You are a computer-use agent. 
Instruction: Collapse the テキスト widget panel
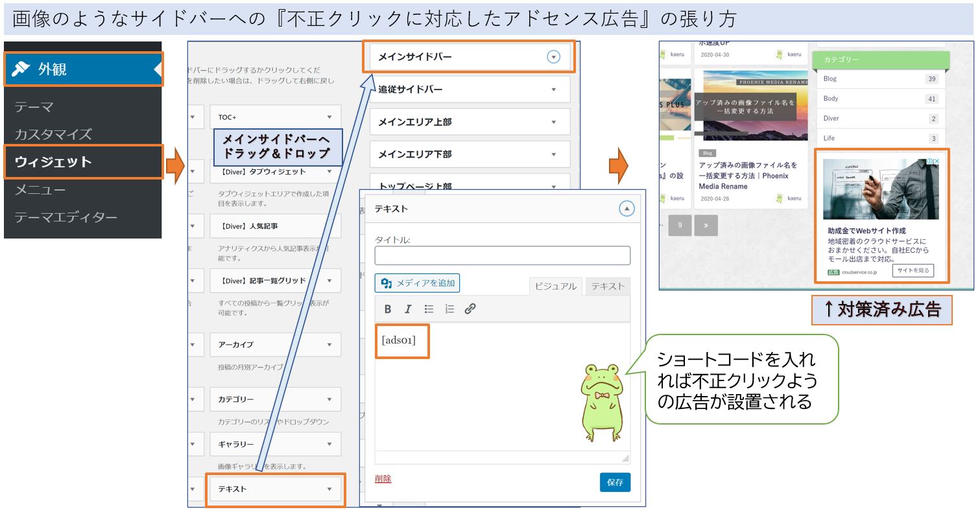click(625, 208)
